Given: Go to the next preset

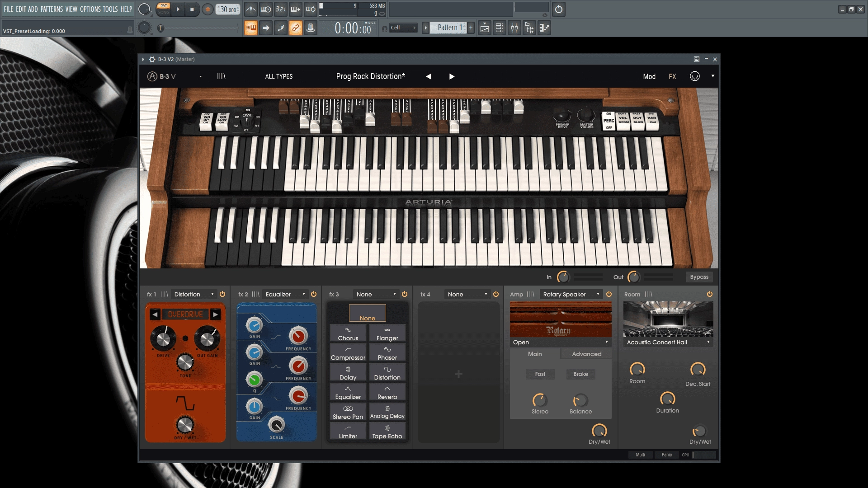Looking at the screenshot, I should pyautogui.click(x=452, y=76).
